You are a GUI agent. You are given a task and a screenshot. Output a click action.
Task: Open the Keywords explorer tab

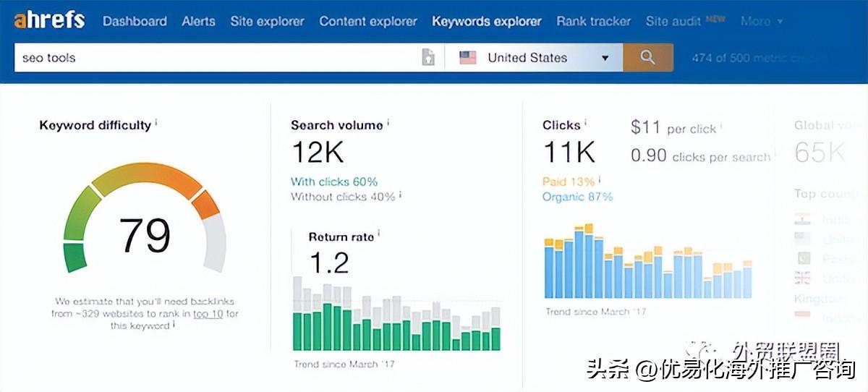[487, 21]
